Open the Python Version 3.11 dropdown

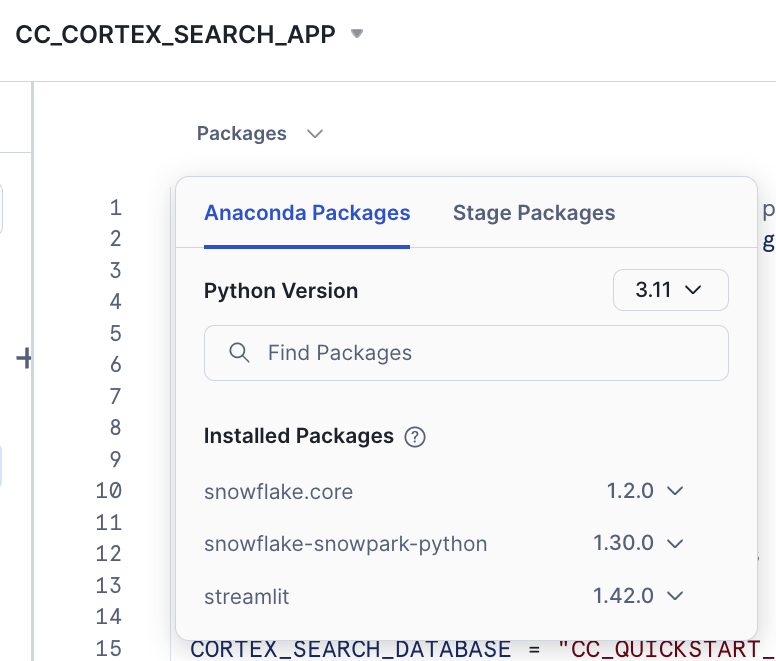click(670, 291)
